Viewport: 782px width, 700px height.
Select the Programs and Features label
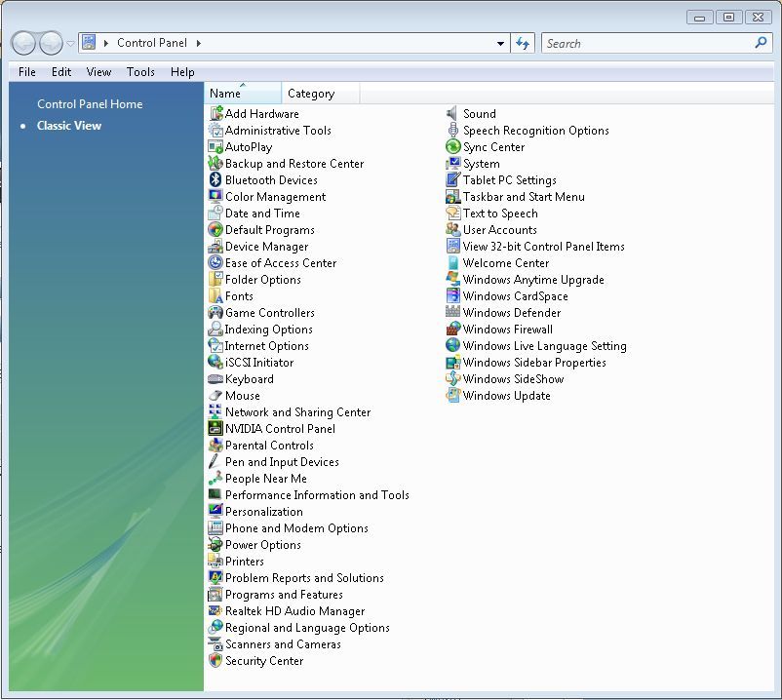(284, 595)
